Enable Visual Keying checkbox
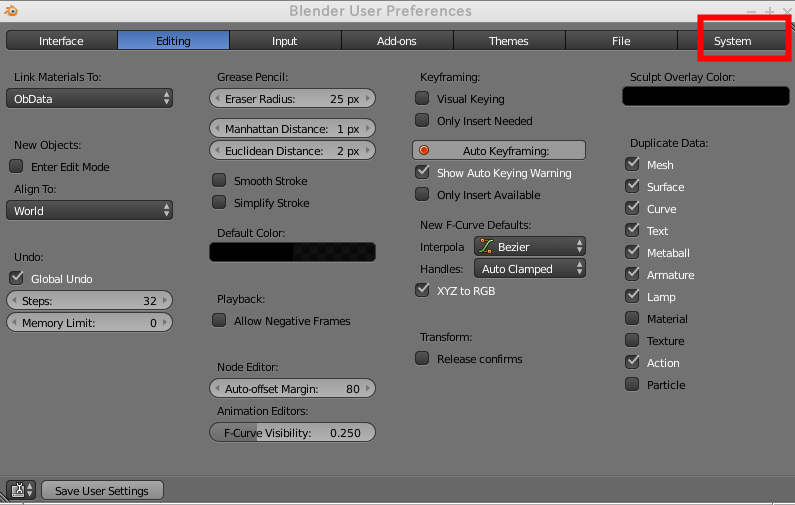The height and width of the screenshot is (505, 795). pyautogui.click(x=422, y=98)
